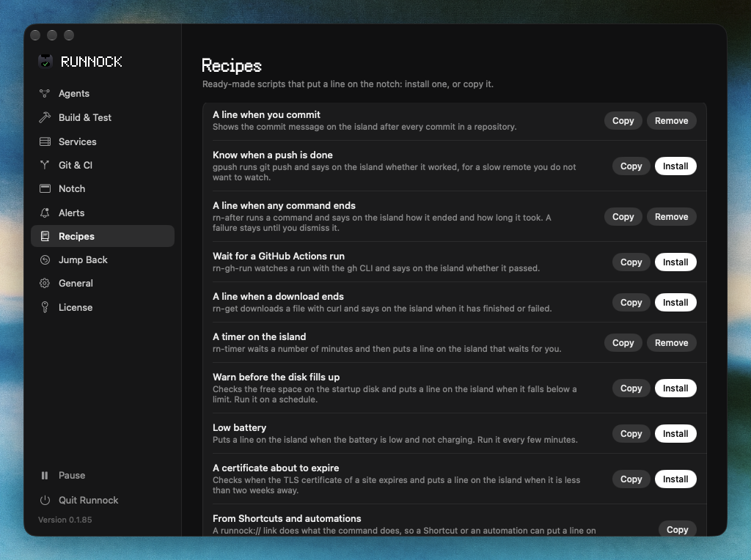
Task: Copy the 'A certificate about to expire' script
Action: click(631, 479)
